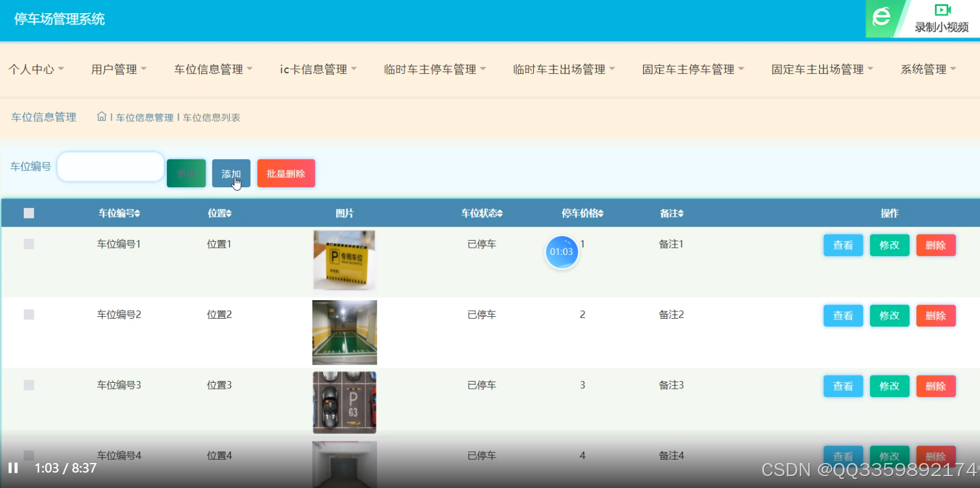Click the 车位信息列表 breadcrumb link

pos(211,118)
